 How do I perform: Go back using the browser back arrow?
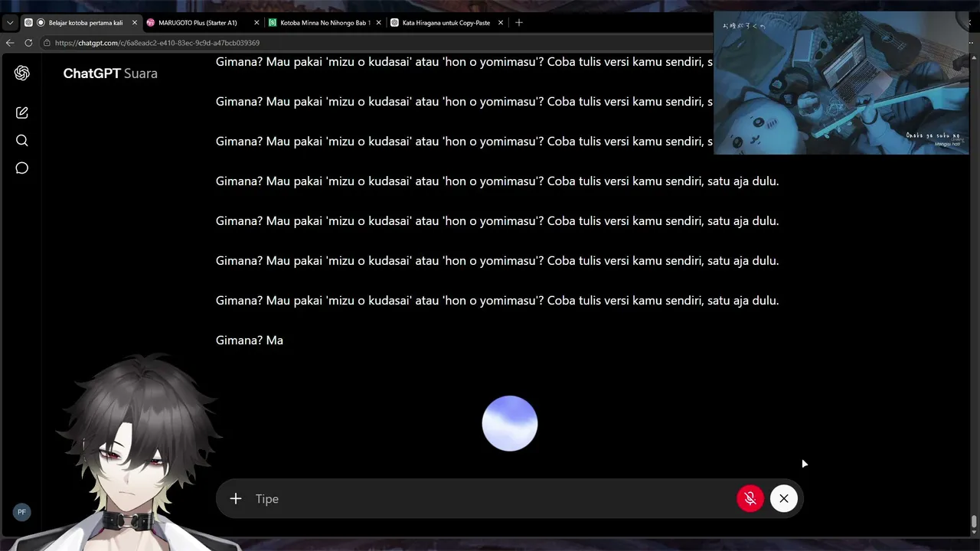10,43
